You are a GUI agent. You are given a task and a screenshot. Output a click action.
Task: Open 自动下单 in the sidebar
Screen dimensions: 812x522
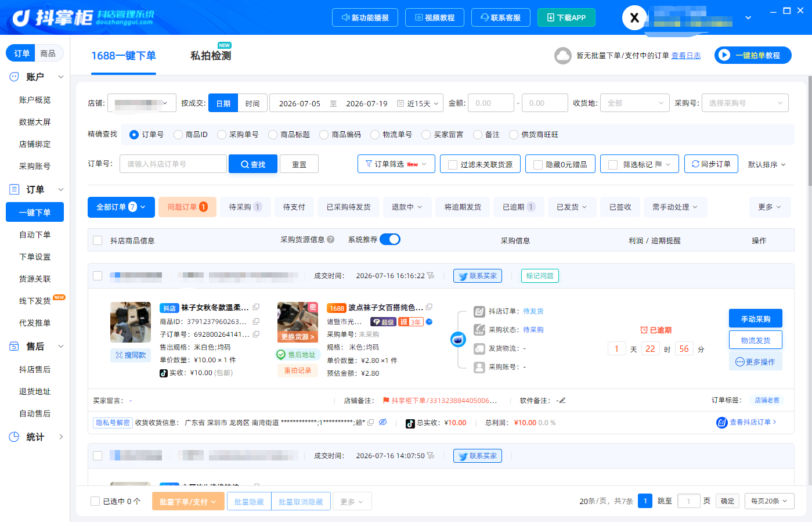click(35, 235)
